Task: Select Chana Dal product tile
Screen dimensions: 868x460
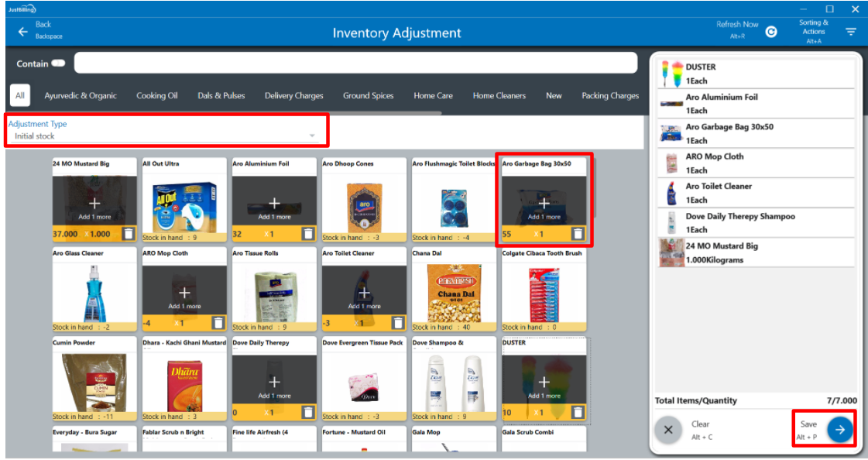Action: pyautogui.click(x=454, y=293)
